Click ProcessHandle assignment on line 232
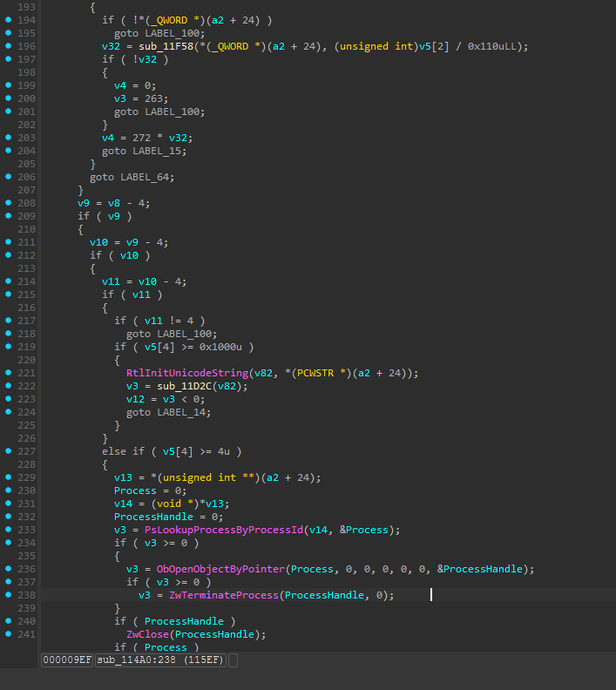Screen dimensions: 616x690 [154, 517]
